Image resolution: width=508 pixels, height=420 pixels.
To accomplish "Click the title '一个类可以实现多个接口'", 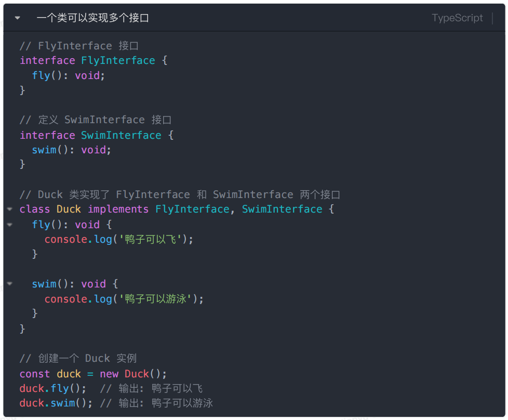I will pyautogui.click(x=92, y=18).
